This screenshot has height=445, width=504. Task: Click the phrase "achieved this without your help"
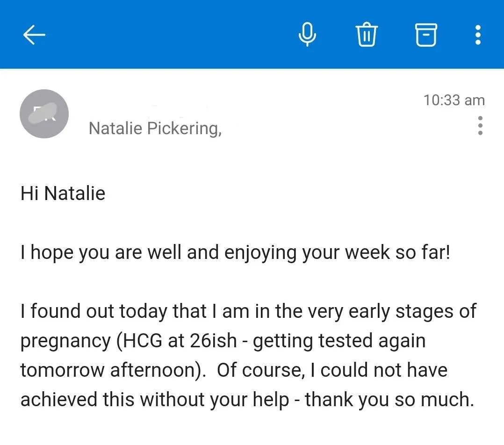155,400
